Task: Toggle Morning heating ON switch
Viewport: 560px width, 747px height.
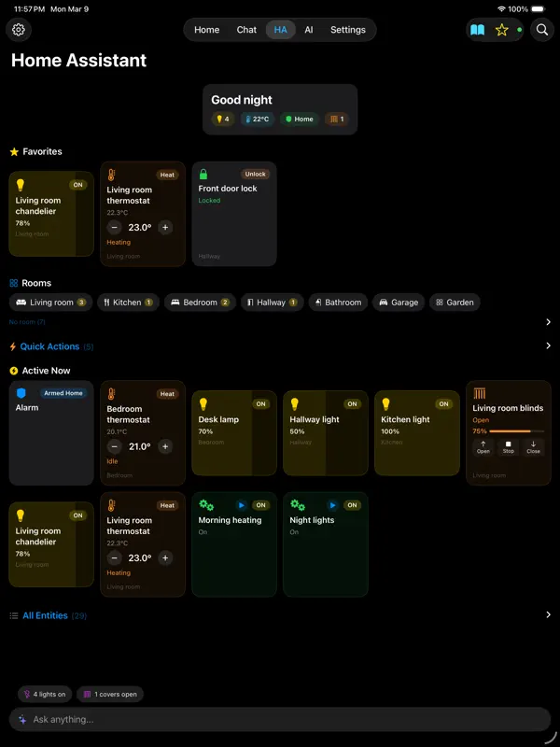Action: coord(261,505)
